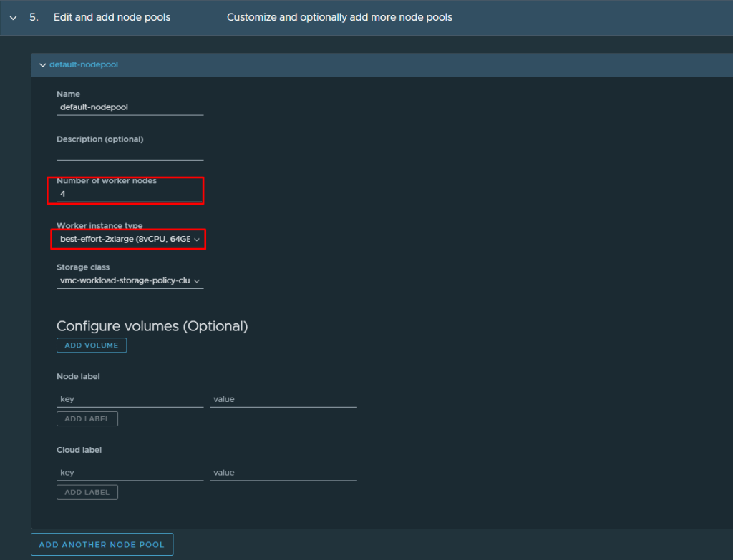733x560 pixels.
Task: Click the arrow icon on Storage class select
Action: click(197, 281)
